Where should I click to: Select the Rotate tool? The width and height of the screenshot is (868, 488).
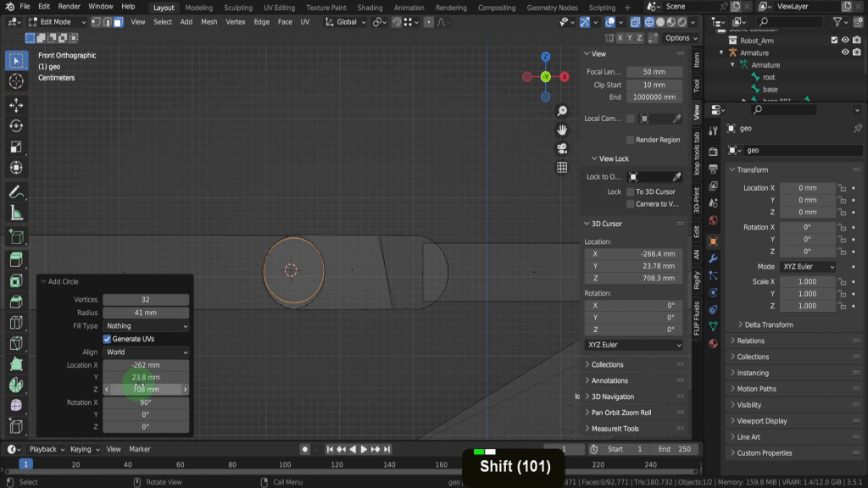[x=15, y=125]
